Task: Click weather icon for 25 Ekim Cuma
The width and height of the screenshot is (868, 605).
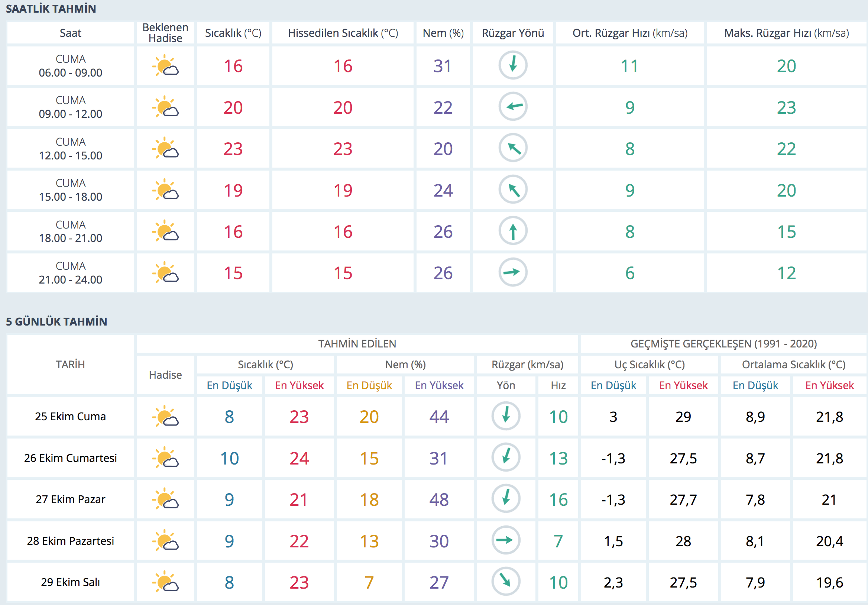Action: click(x=165, y=416)
